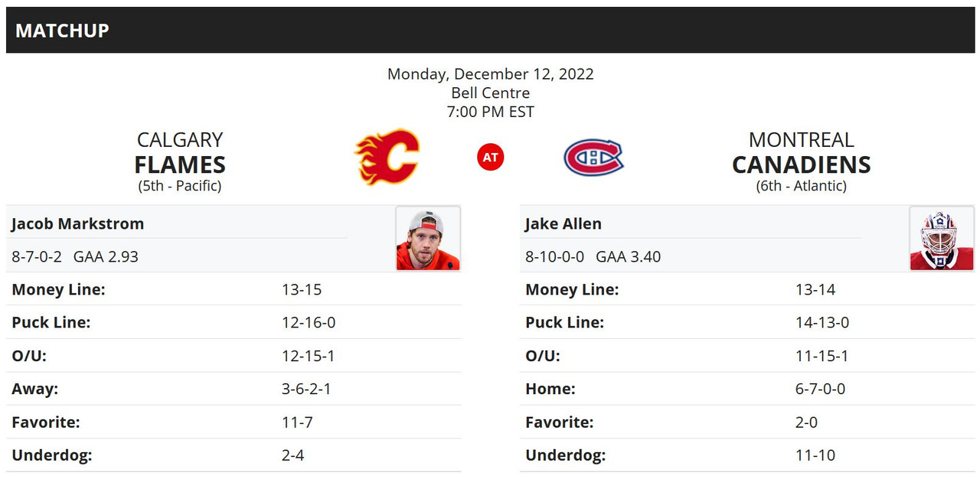980x479 pixels.
Task: Open Jake Allen's goalie photo
Action: point(942,239)
